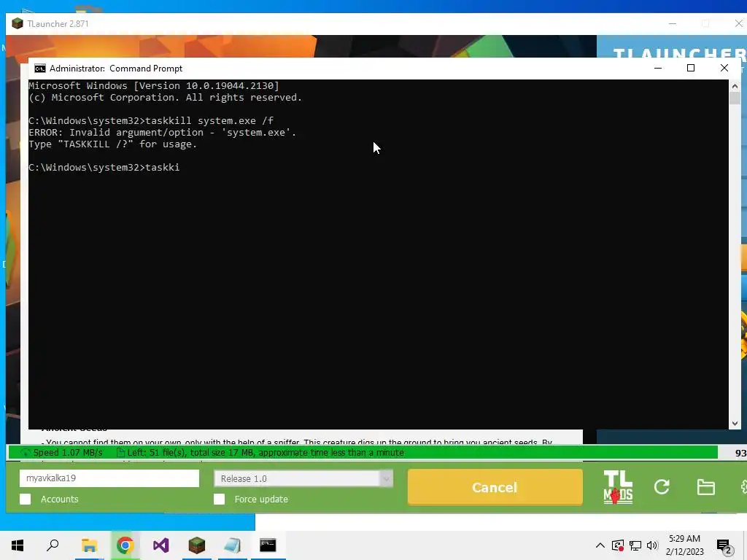747x560 pixels.
Task: Open the game folder icon in TLauncher
Action: coord(705,487)
